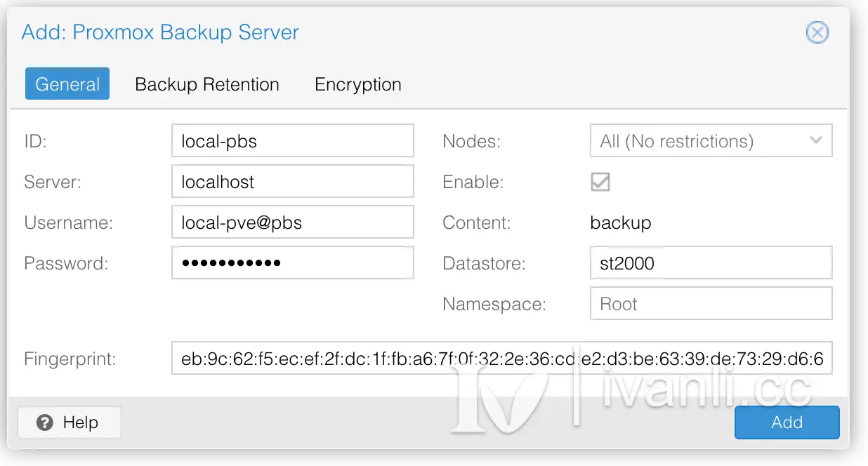Focus the Datastore field containing st2000
Viewport: 868px width, 466px height.
click(x=711, y=263)
